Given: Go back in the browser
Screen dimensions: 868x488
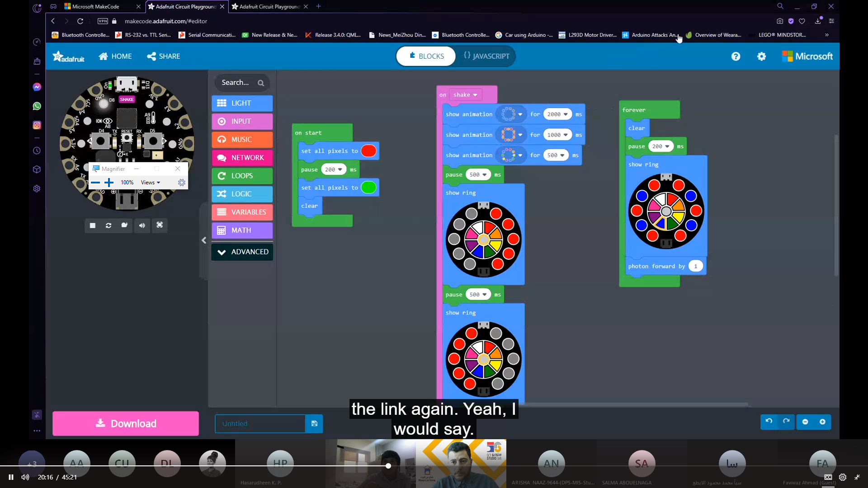Looking at the screenshot, I should point(53,21).
